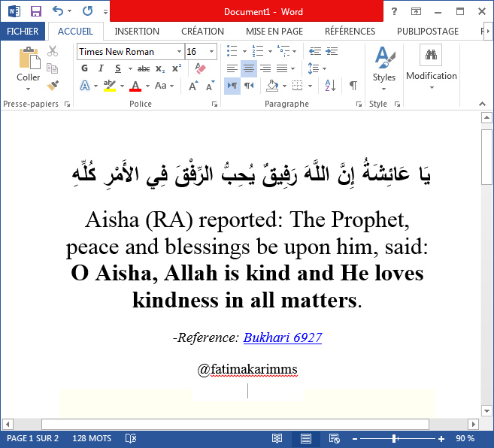494x448 pixels.
Task: Switch to Print Layout view
Action: [305, 438]
